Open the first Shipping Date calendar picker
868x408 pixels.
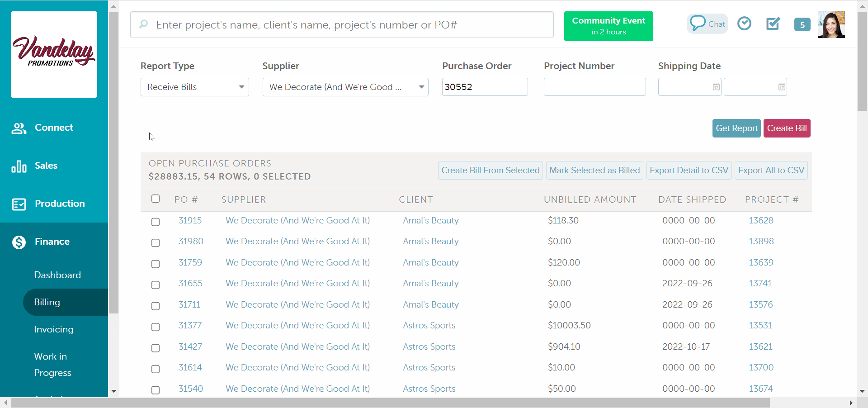click(x=716, y=87)
